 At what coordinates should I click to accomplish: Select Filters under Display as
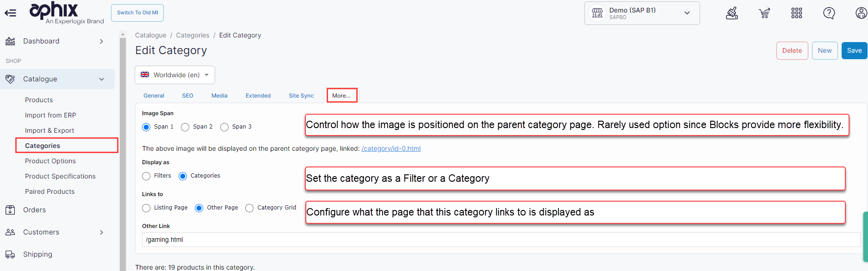point(146,176)
